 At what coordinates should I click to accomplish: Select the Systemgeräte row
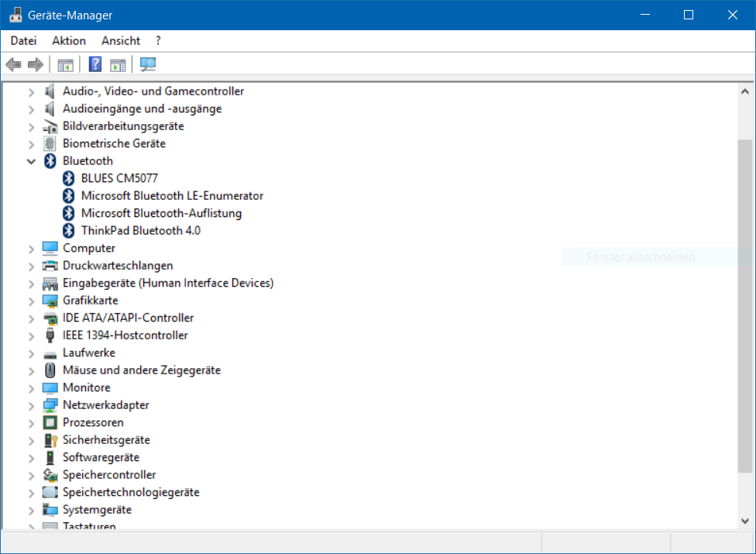tap(97, 510)
